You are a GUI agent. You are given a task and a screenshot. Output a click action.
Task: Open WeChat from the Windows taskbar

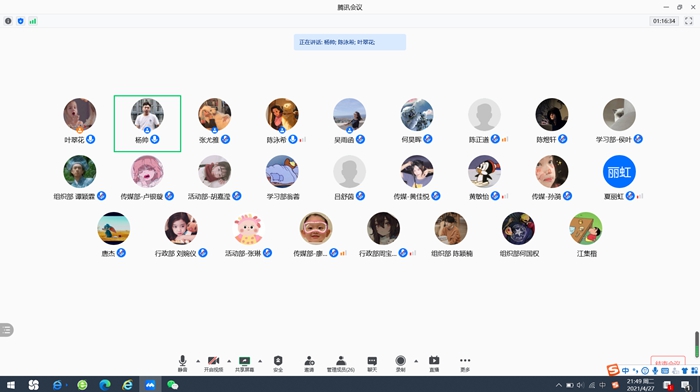pos(172,384)
